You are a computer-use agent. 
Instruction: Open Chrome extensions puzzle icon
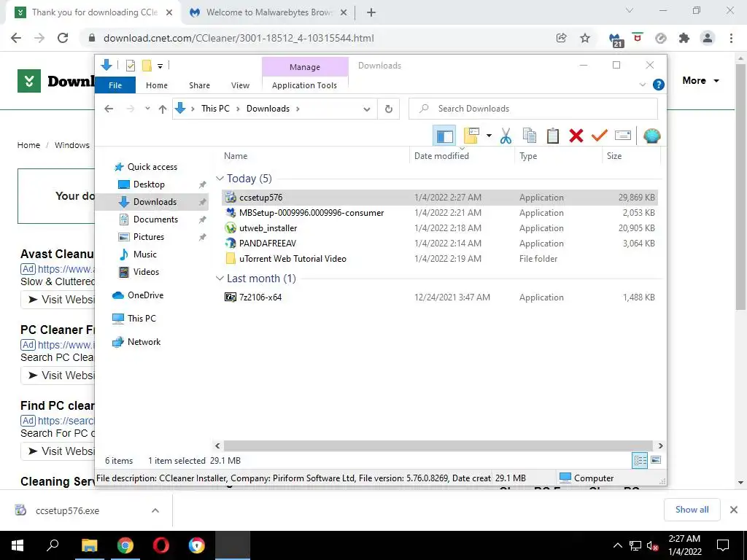coord(684,38)
